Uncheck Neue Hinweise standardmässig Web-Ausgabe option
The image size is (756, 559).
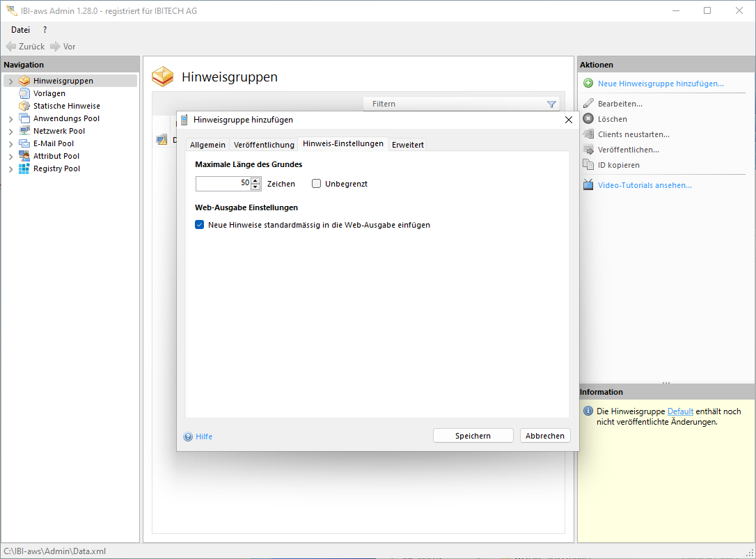click(x=200, y=225)
